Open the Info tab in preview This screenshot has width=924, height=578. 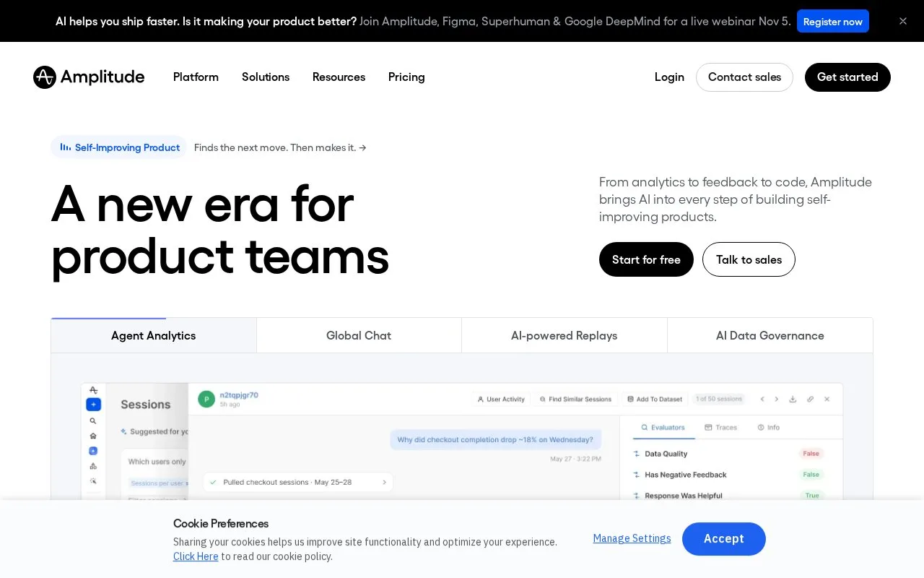(769, 428)
